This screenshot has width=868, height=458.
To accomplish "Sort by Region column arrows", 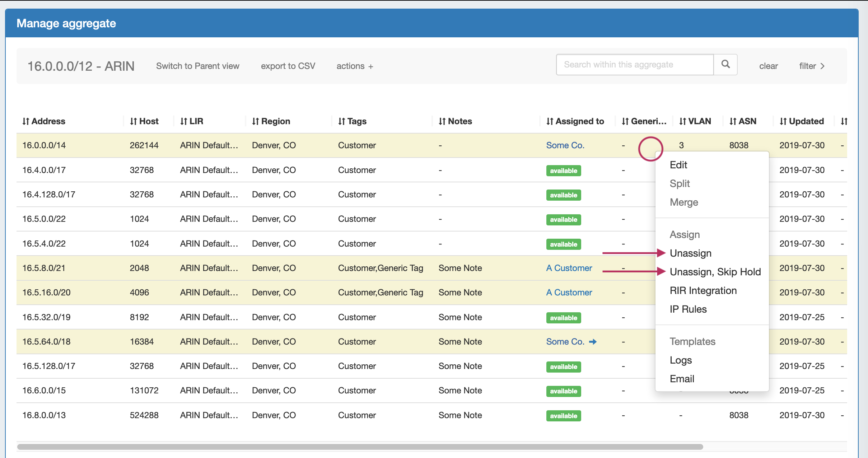I will tap(255, 121).
